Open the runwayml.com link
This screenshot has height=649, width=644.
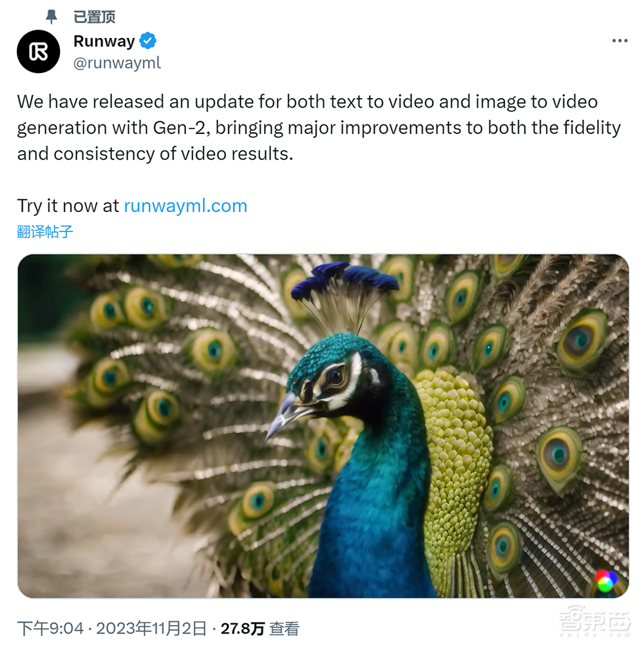tap(185, 206)
